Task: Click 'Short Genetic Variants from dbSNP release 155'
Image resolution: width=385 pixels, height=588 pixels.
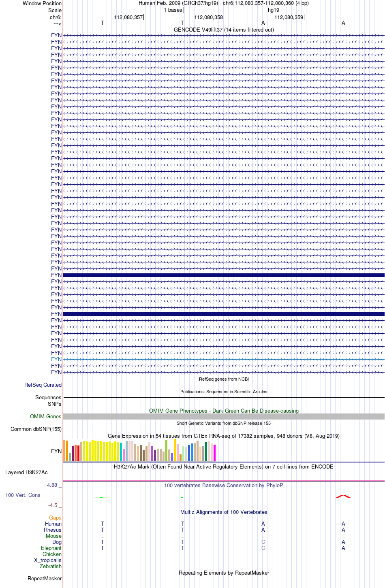Action: pyautogui.click(x=224, y=423)
